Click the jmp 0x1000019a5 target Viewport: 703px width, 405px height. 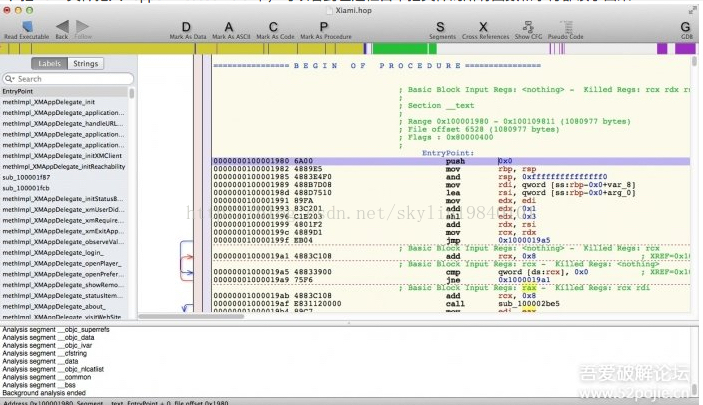point(524,240)
